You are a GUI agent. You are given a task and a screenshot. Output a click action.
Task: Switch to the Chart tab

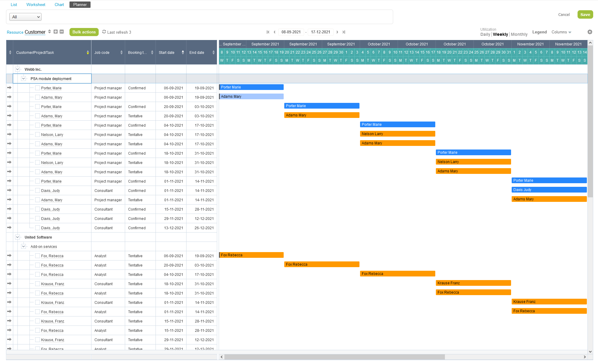pyautogui.click(x=59, y=5)
